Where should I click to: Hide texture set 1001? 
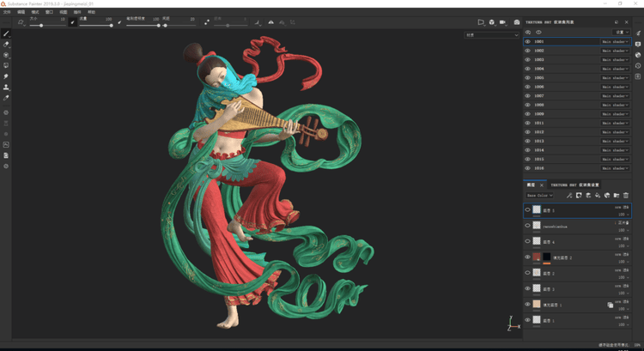point(527,41)
